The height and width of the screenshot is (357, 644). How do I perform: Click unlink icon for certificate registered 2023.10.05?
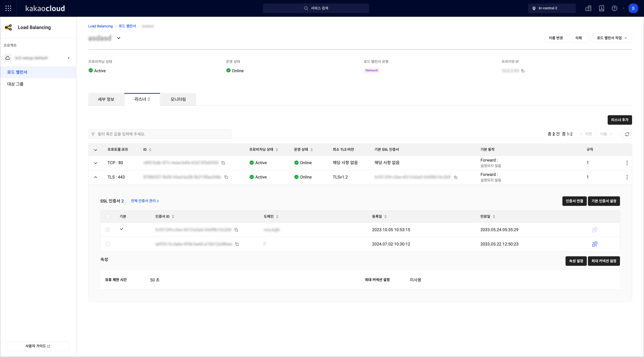(595, 230)
